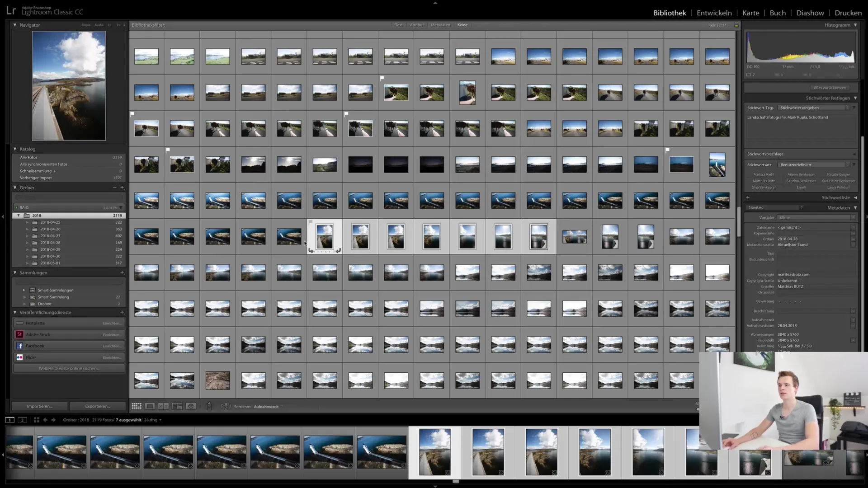The image size is (868, 488).
Task: Collapse the 2018 folder tree
Action: pyautogui.click(x=19, y=216)
